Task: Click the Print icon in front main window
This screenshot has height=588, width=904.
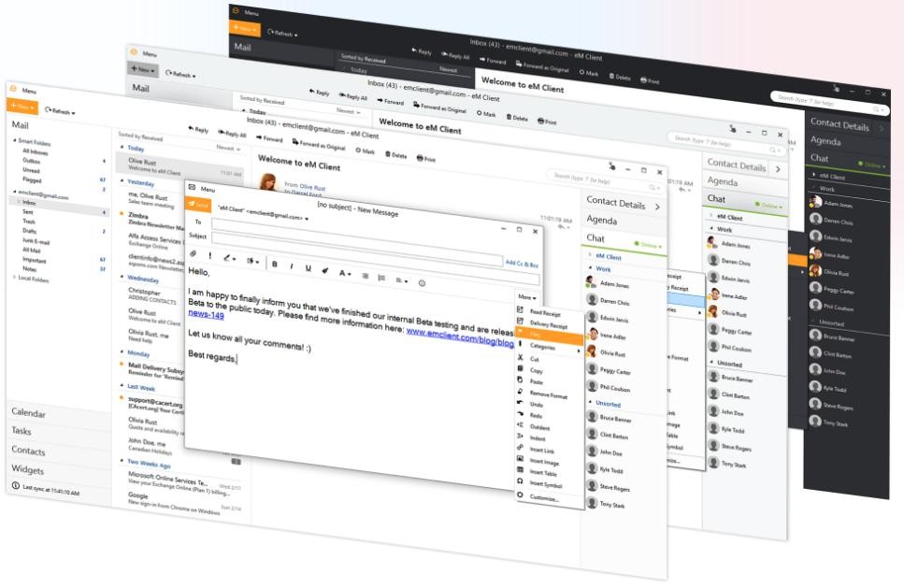Action: click(420, 157)
